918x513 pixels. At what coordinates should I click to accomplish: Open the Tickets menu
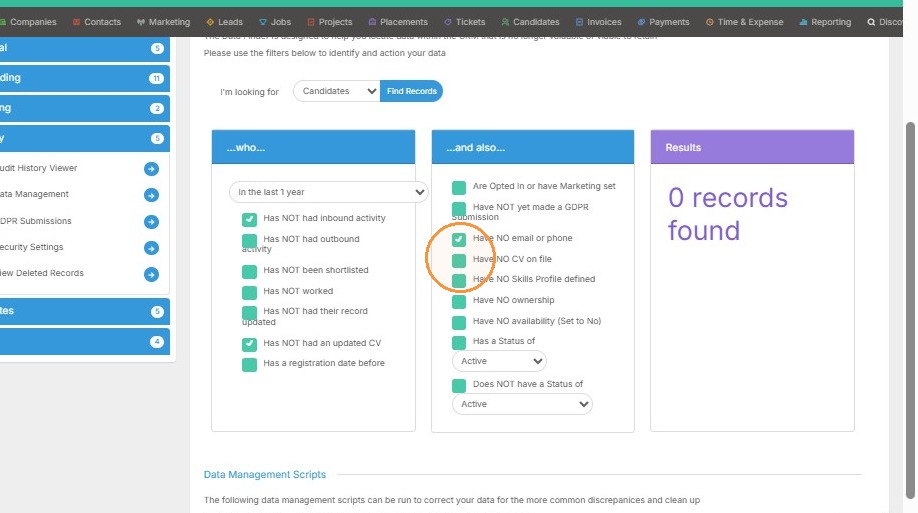[x=465, y=22]
